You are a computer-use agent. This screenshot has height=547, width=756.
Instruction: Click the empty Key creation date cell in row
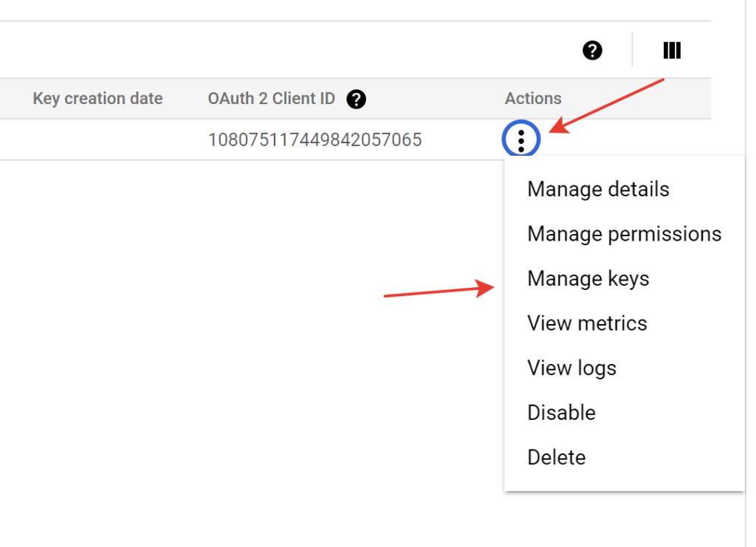(98, 140)
